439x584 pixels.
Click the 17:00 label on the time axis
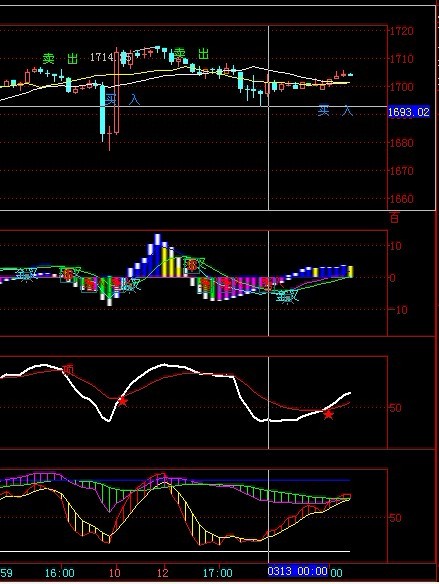[x=217, y=572]
